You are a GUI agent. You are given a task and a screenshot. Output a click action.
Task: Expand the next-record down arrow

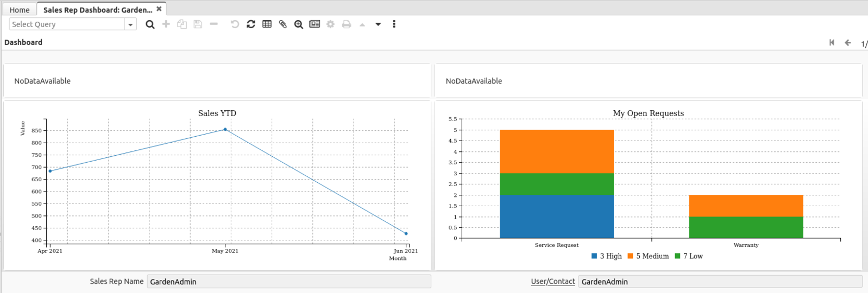378,24
